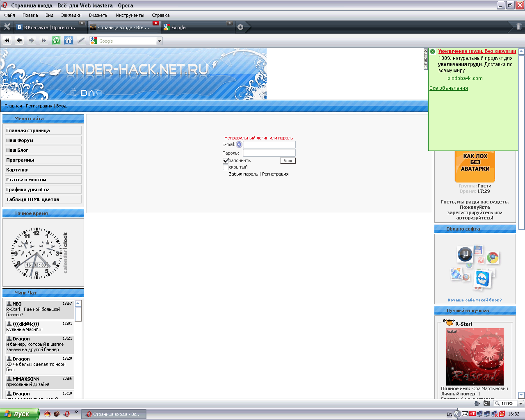This screenshot has width=525, height=420.
Task: Open the Справка menu
Action: [161, 15]
